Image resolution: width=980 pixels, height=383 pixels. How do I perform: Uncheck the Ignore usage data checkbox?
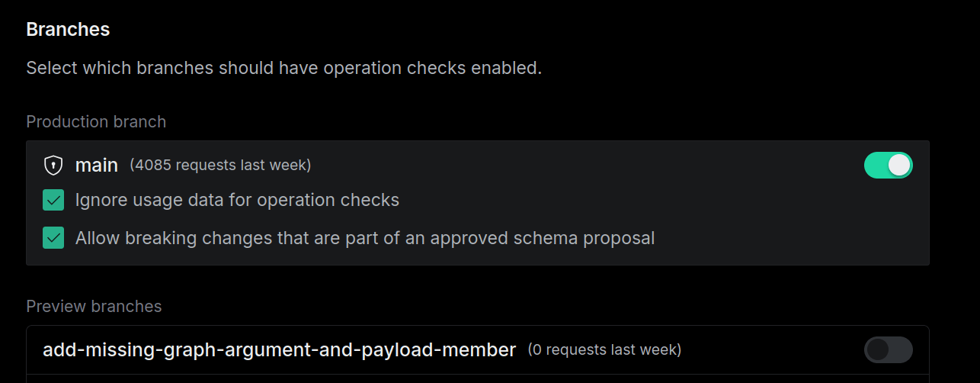[53, 201]
